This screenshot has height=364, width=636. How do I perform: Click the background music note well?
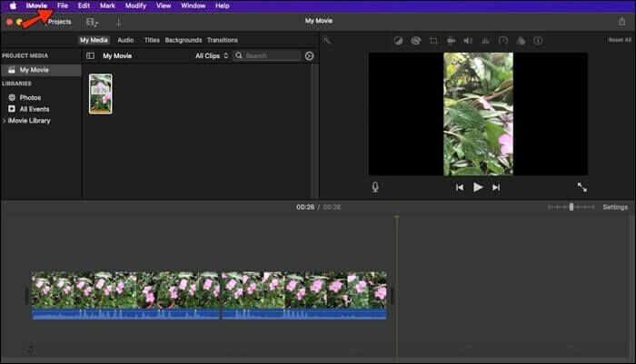tap(30, 349)
